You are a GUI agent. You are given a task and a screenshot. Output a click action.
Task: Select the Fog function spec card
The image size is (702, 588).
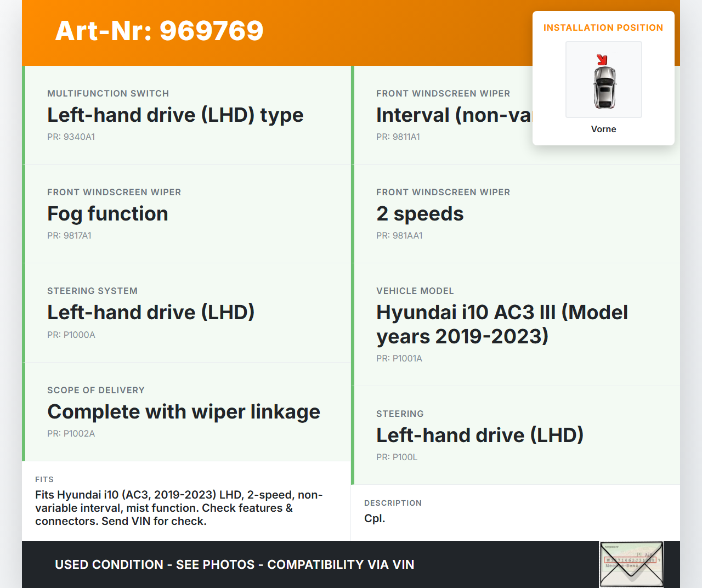186,214
